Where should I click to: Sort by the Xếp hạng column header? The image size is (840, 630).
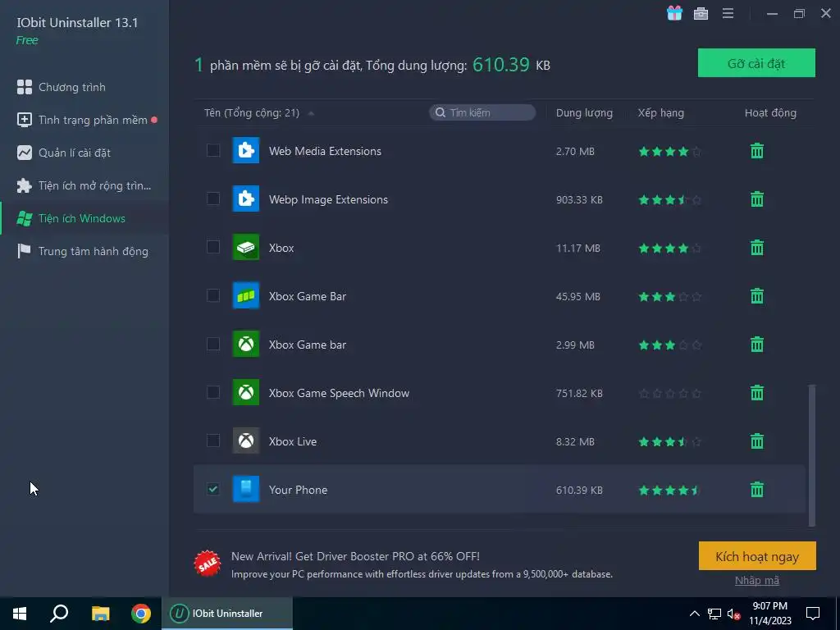point(660,113)
